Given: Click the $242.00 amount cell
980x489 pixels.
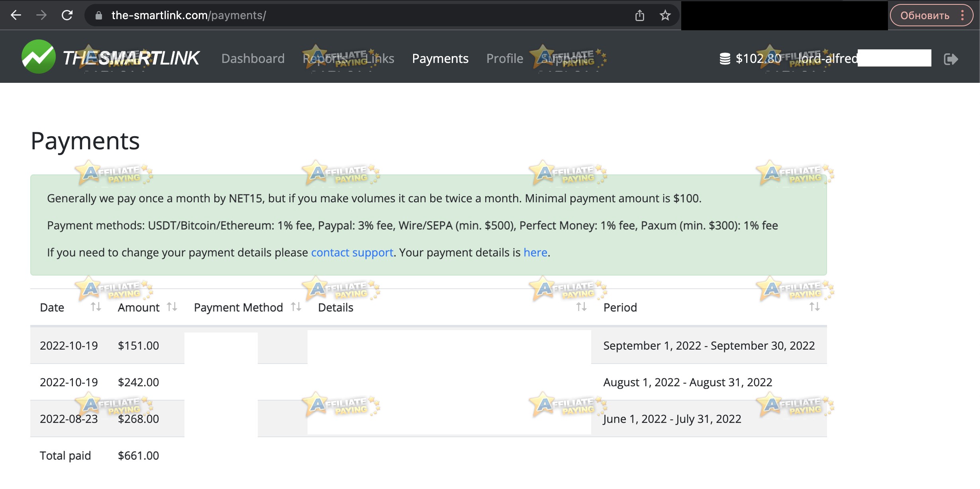Looking at the screenshot, I should [138, 382].
